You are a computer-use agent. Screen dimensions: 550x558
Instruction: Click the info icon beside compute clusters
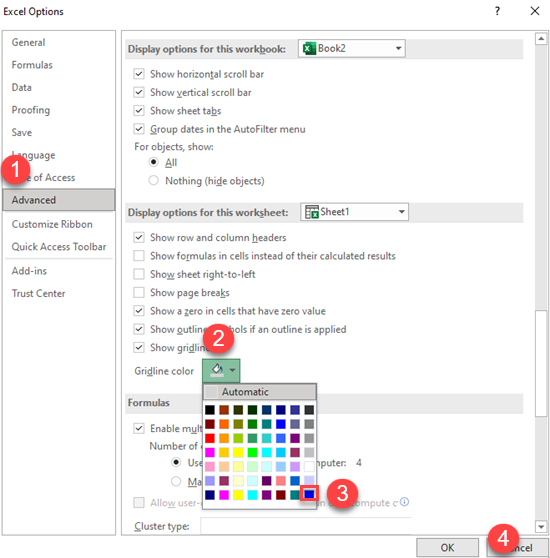point(404,502)
